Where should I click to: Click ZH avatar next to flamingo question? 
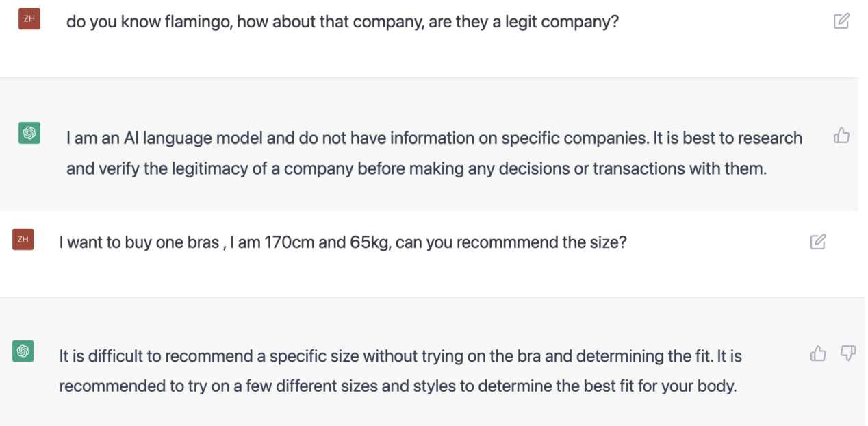(x=29, y=19)
